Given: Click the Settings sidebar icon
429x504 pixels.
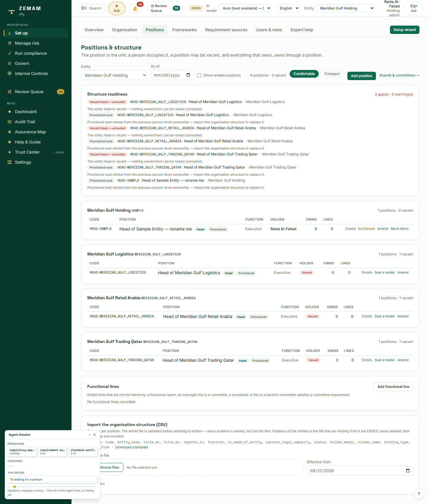Looking at the screenshot, I should (10, 162).
